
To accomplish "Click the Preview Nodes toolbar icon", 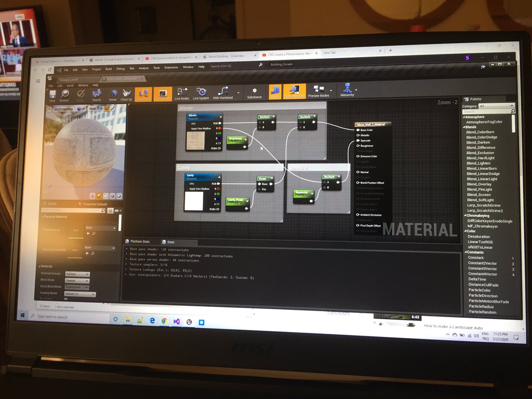I will [x=319, y=91].
